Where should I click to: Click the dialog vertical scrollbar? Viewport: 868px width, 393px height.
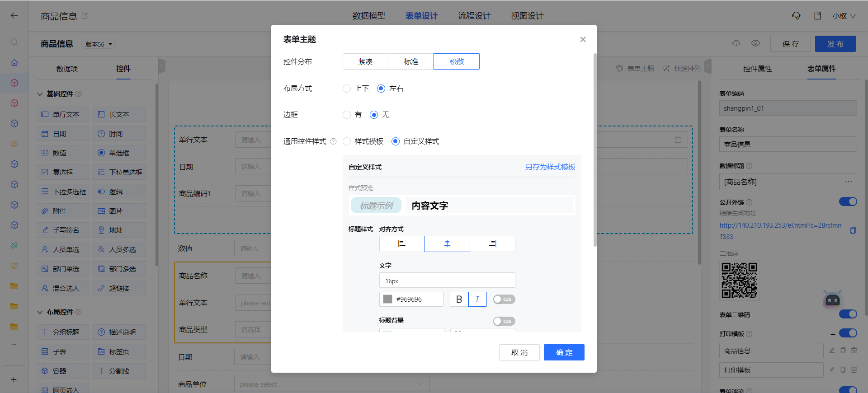pos(595,150)
